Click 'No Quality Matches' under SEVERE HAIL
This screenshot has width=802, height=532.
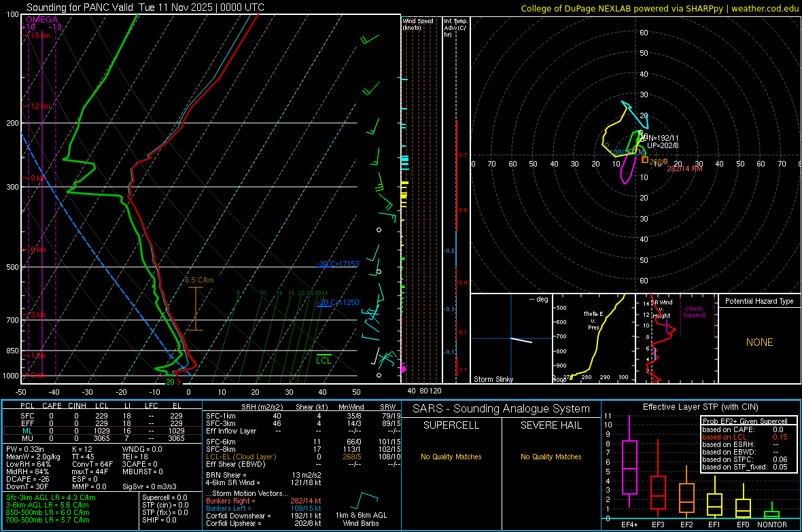tap(551, 457)
